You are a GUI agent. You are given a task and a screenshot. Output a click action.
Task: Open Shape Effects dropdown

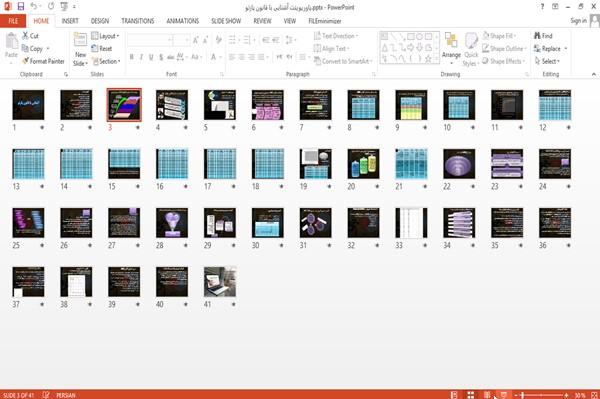click(x=504, y=61)
